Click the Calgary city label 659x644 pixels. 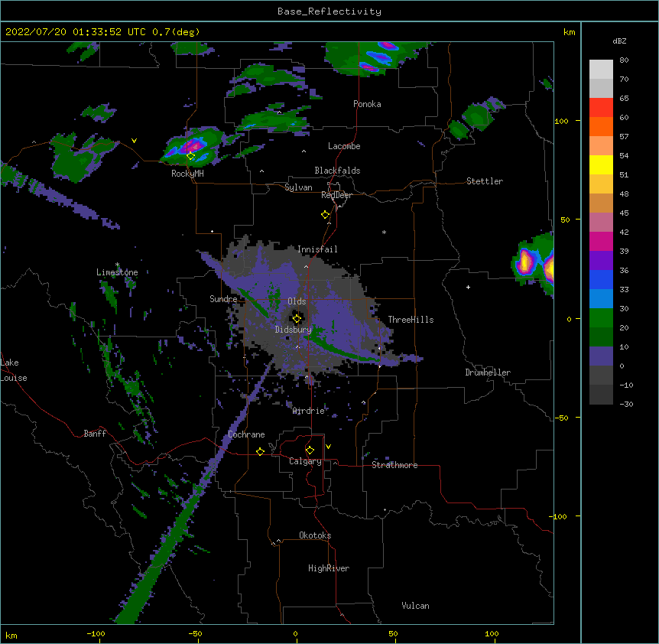305,461
